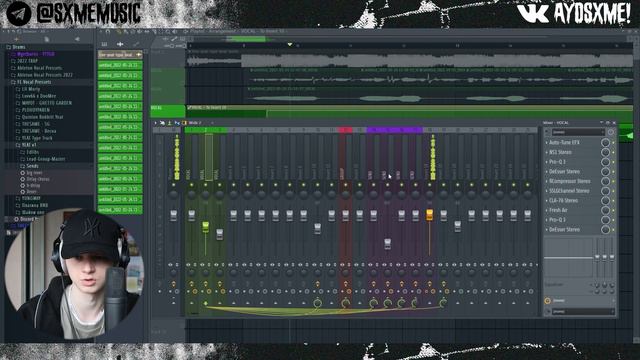Select the top beat channel in rack

coord(120,55)
